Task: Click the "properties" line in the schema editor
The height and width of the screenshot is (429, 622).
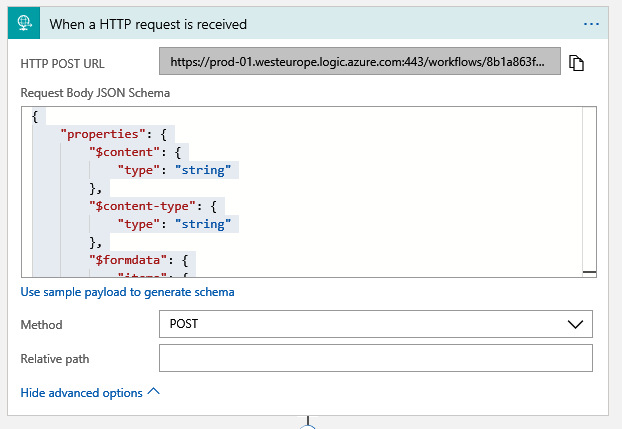Action: pyautogui.click(x=114, y=134)
